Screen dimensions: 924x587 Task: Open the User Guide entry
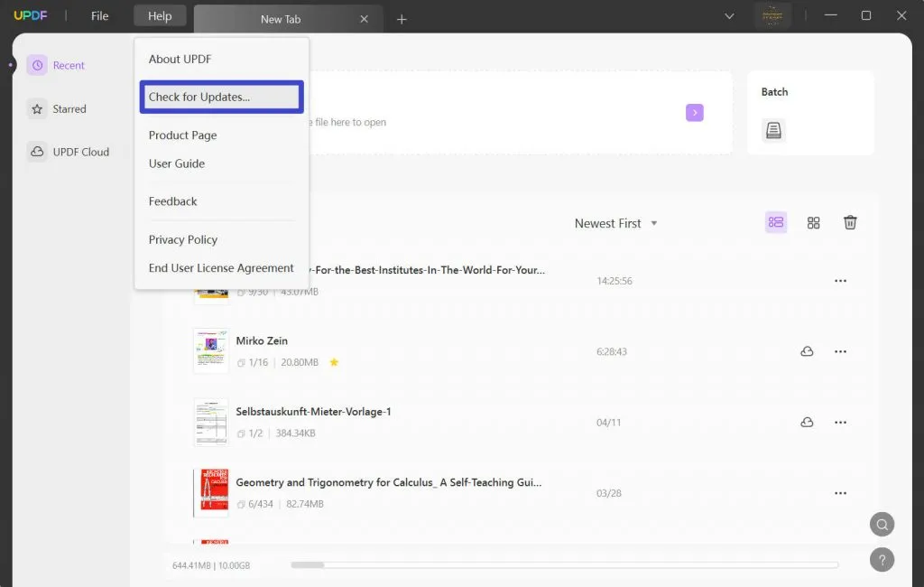pos(177,163)
